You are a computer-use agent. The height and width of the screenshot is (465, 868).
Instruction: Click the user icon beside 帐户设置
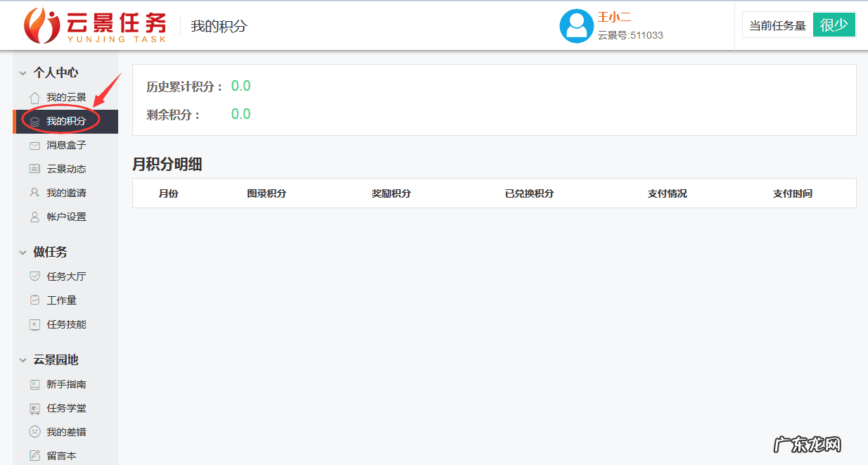coord(34,217)
